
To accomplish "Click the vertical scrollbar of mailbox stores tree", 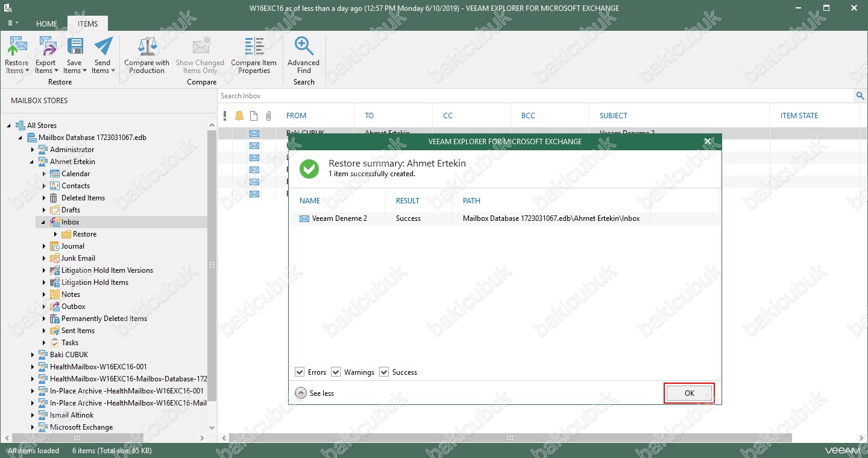I will pos(212,266).
